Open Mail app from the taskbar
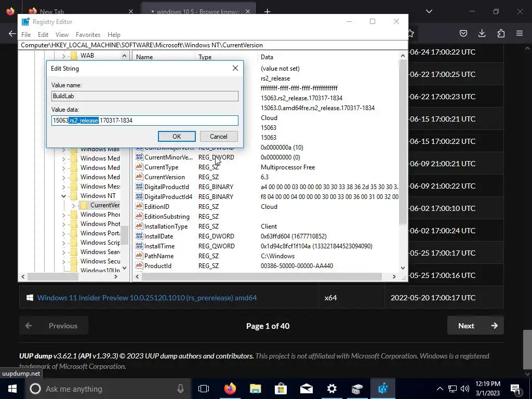 pyautogui.click(x=307, y=389)
